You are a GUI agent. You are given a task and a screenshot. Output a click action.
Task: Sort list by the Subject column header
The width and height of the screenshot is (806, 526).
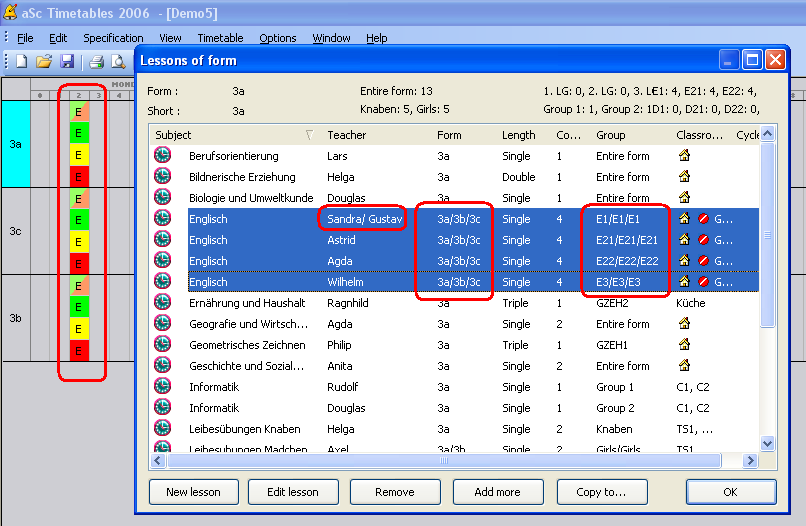tap(230, 135)
